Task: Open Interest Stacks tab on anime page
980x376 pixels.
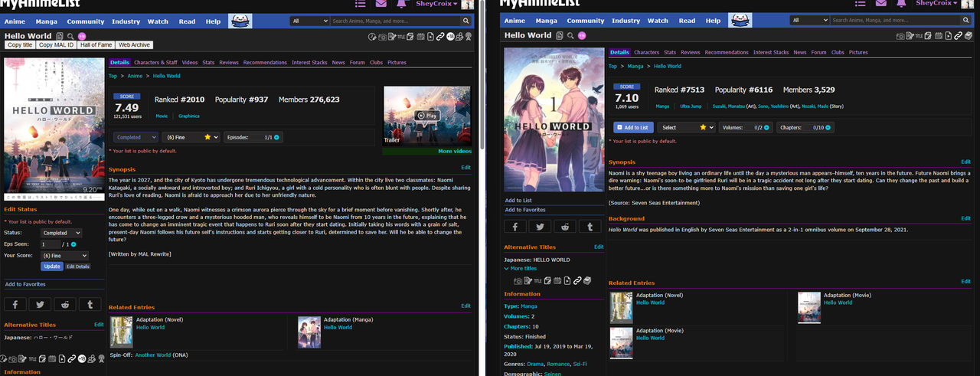Action: tap(309, 63)
